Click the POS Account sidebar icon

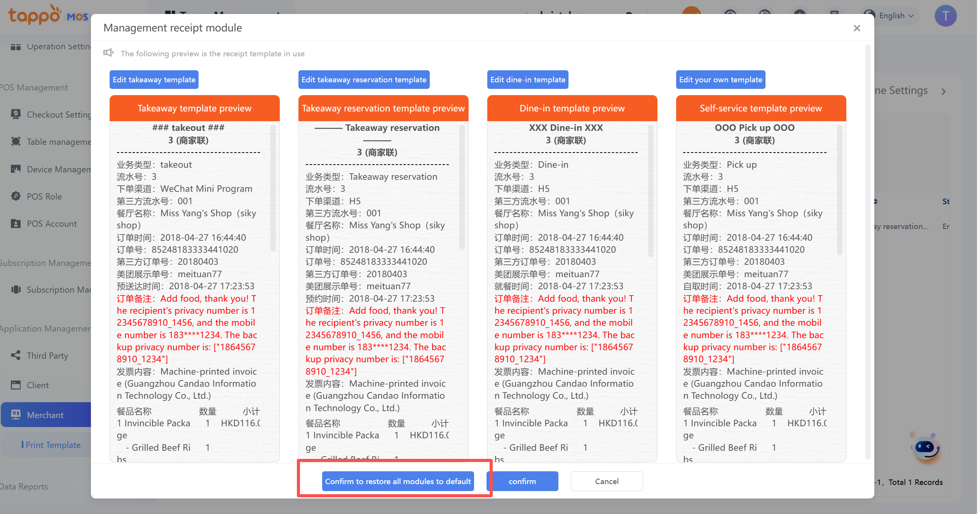click(16, 224)
